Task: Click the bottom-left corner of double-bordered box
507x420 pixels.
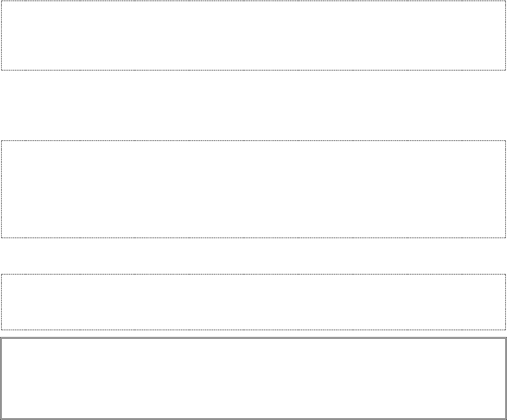Action: [x=1, y=418]
